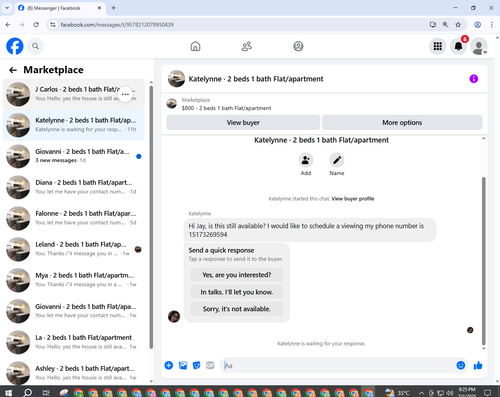This screenshot has width=500, height=397.
Task: Click the message thread scrollbar
Action: [484, 261]
